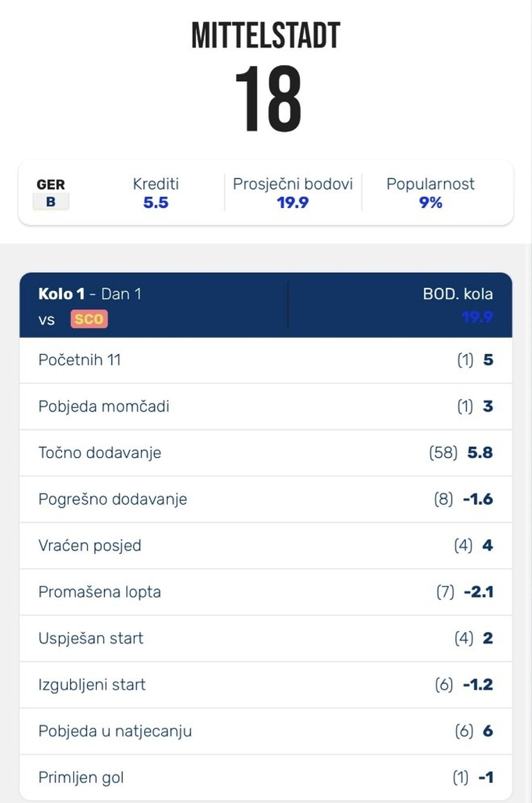This screenshot has width=532, height=803.
Task: Click the Primljen gol row
Action: click(266, 777)
